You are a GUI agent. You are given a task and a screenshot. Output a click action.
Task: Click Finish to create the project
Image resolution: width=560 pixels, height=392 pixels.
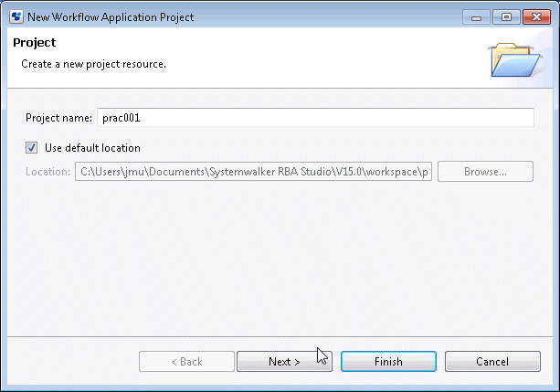point(388,362)
